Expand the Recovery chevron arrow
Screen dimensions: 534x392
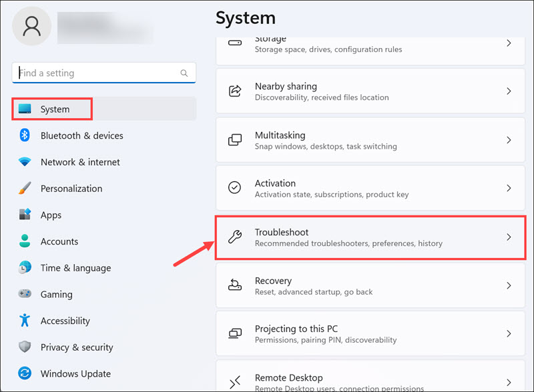[509, 285]
